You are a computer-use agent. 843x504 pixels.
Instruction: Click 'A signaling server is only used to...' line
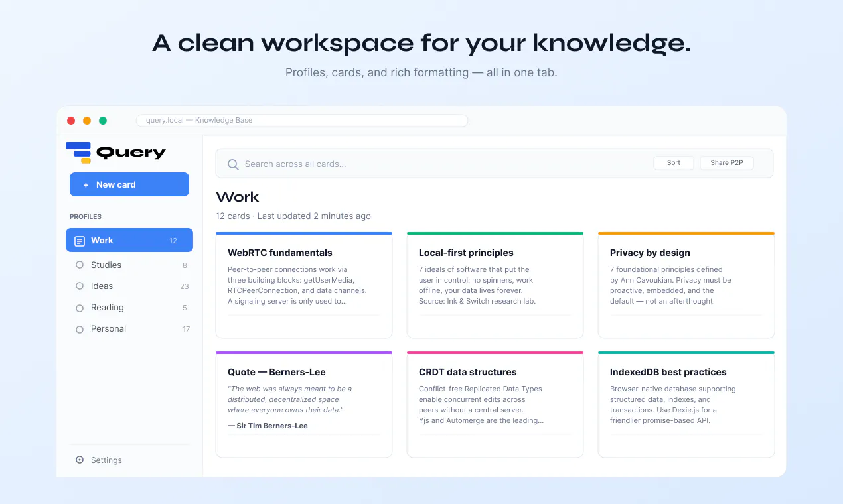point(287,301)
